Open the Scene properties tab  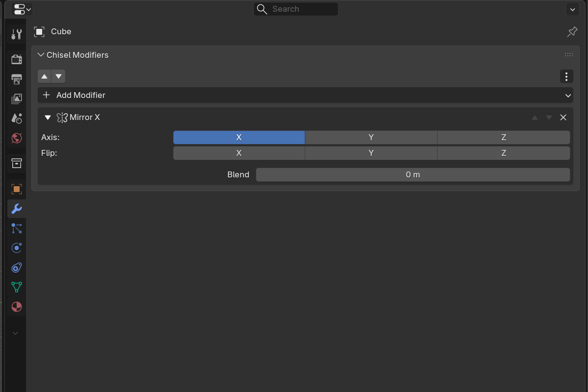point(16,118)
